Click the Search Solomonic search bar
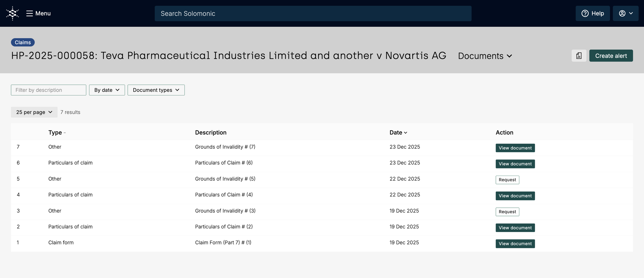 [313, 13]
